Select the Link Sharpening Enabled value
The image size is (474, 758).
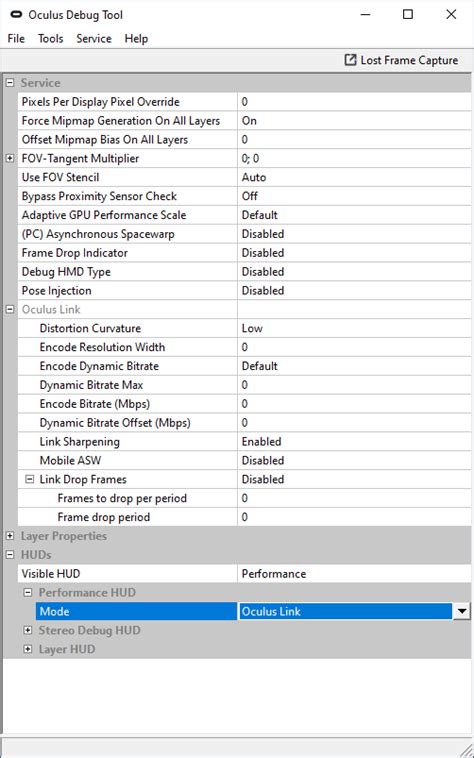click(354, 441)
